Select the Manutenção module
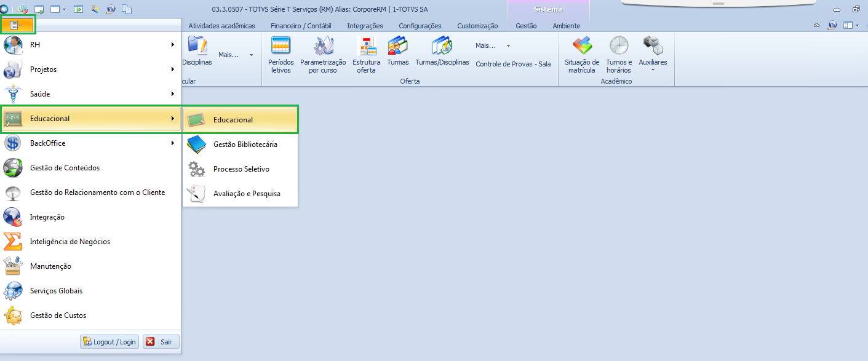Viewport: 868px width, 361px height. pos(91,266)
